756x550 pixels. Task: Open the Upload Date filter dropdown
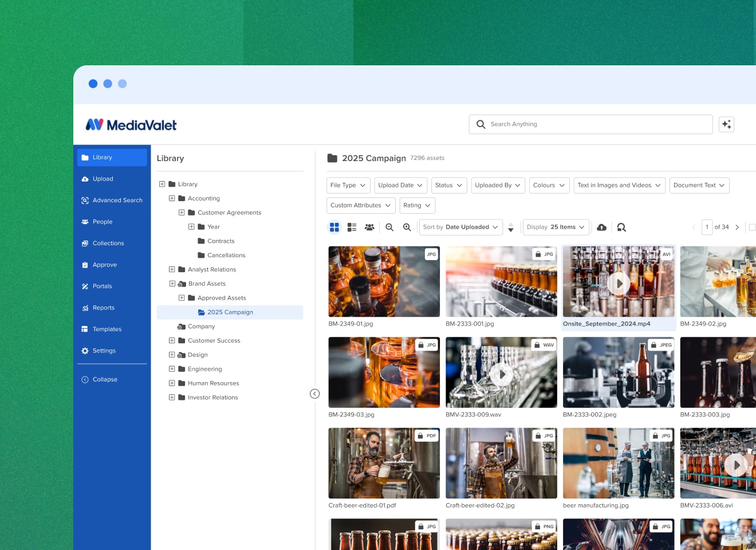tap(400, 186)
